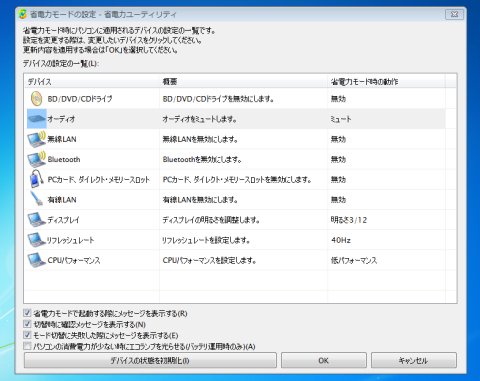Image resolution: width=480 pixels, height=381 pixels.
Task: Click the ディスプレイ laptop icon
Action: coord(37,220)
